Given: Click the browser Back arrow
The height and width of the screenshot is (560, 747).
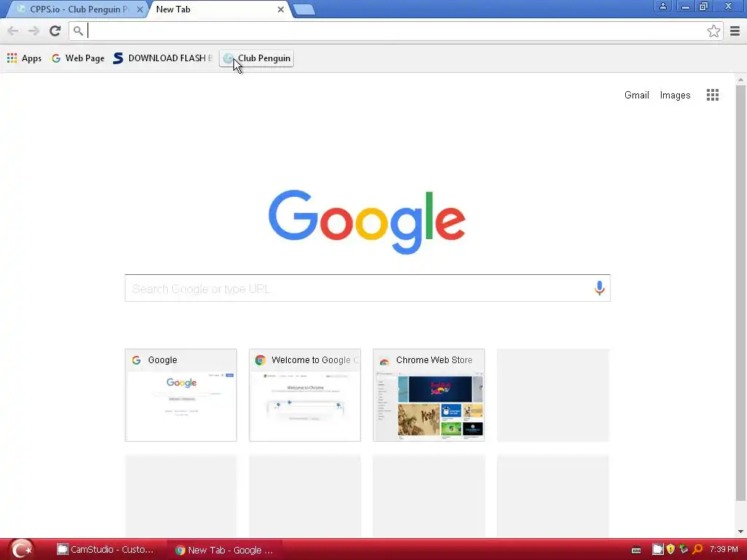Looking at the screenshot, I should (13, 31).
